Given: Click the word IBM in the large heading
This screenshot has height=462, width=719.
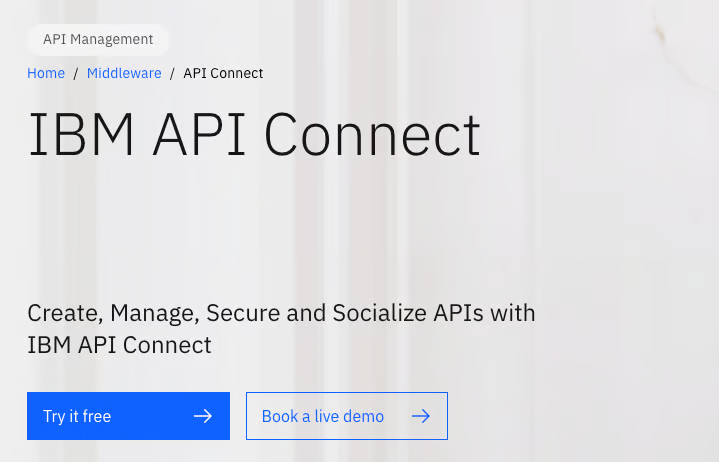Looking at the screenshot, I should click(81, 135).
